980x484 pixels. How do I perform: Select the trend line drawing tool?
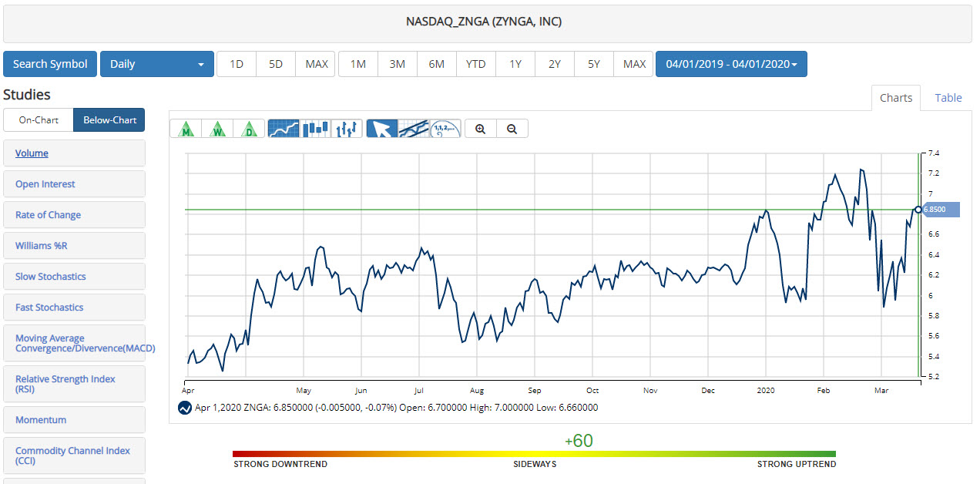[x=414, y=129]
